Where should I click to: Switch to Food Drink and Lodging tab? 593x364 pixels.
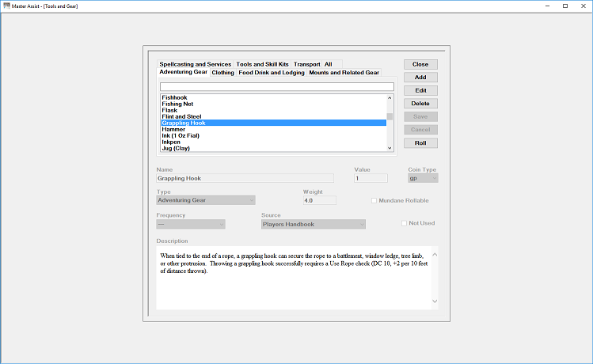(x=271, y=73)
